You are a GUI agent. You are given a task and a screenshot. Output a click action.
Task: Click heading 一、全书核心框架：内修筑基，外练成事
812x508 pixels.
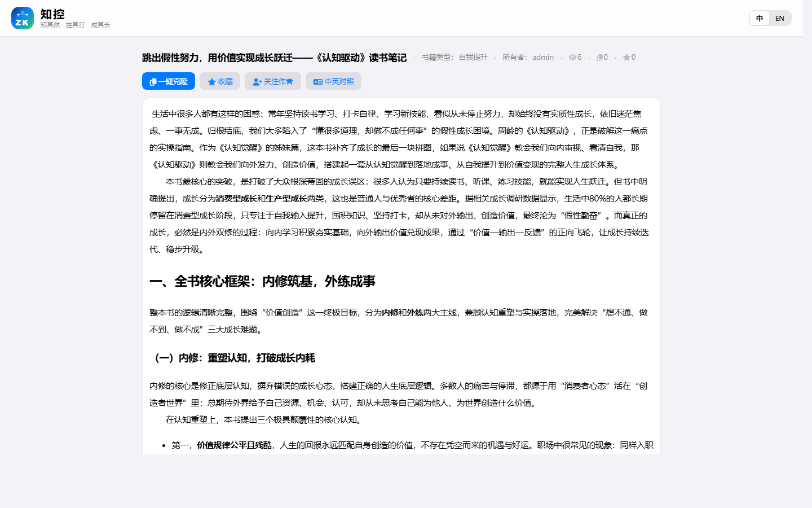[x=262, y=281]
